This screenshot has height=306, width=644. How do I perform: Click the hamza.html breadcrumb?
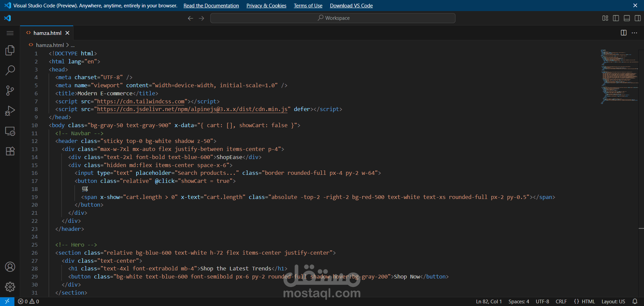point(50,45)
